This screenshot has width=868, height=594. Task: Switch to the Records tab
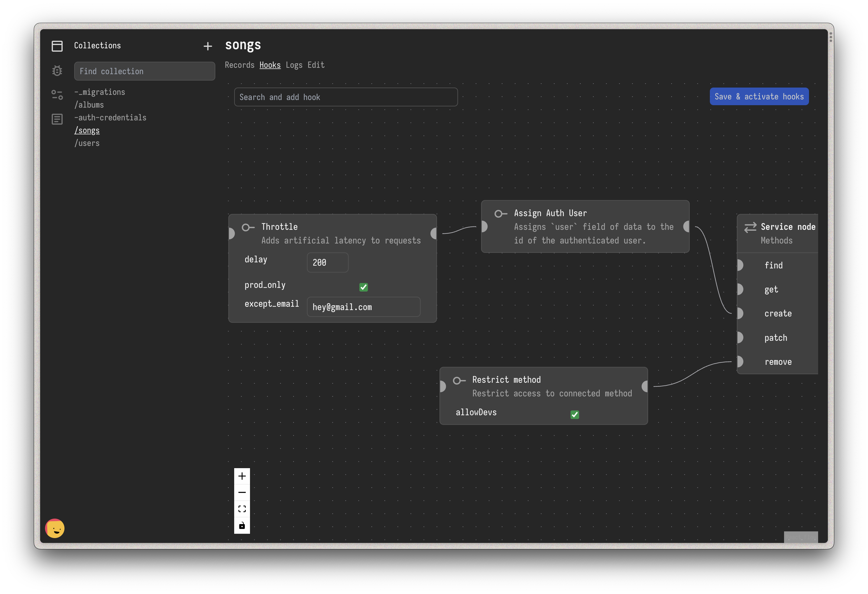click(239, 65)
